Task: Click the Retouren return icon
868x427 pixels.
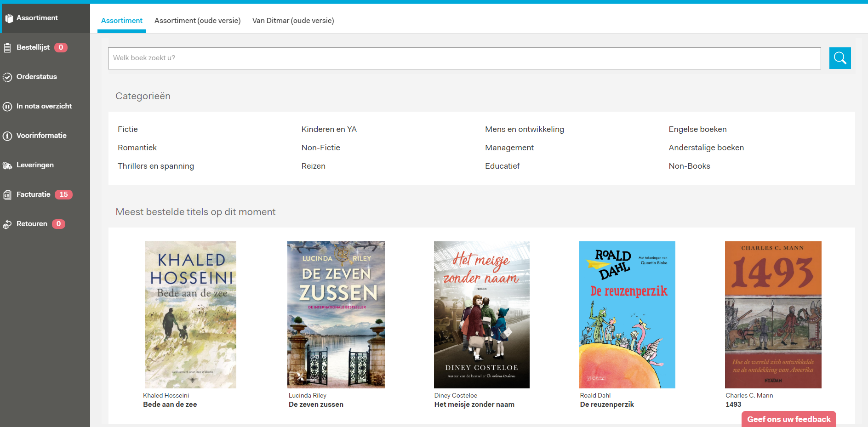Action: click(7, 224)
